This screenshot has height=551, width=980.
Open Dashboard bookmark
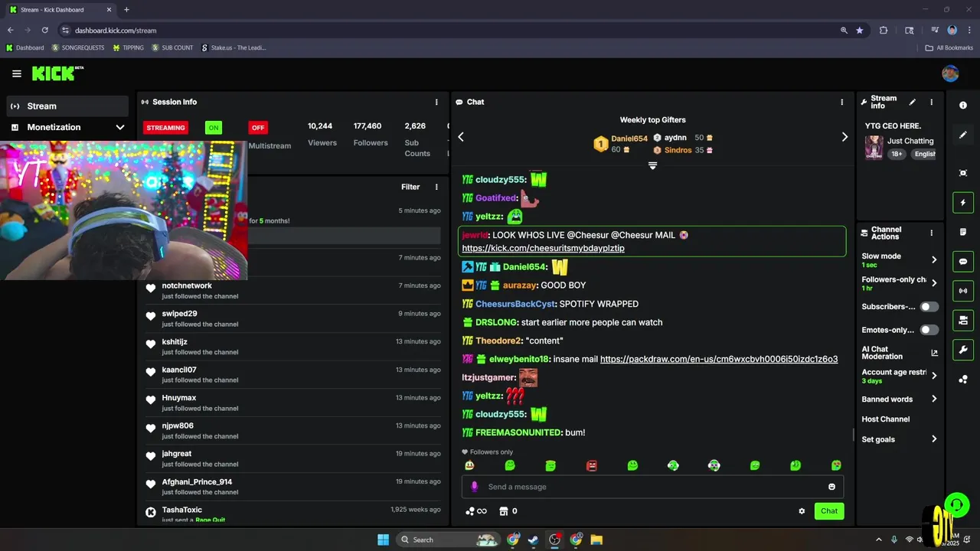25,47
